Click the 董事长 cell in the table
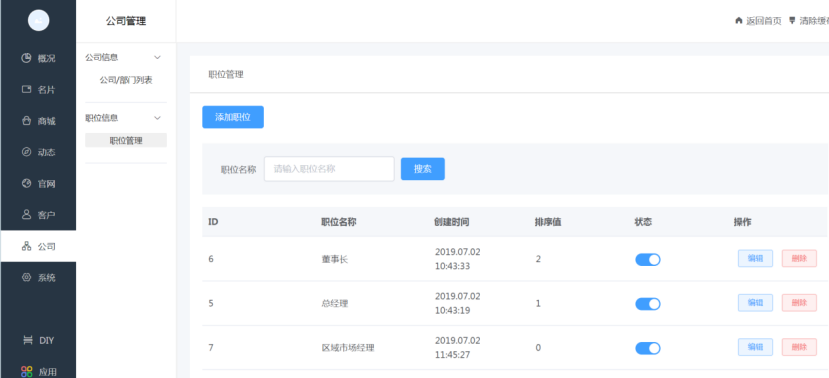Image resolution: width=829 pixels, height=378 pixels. [x=335, y=260]
